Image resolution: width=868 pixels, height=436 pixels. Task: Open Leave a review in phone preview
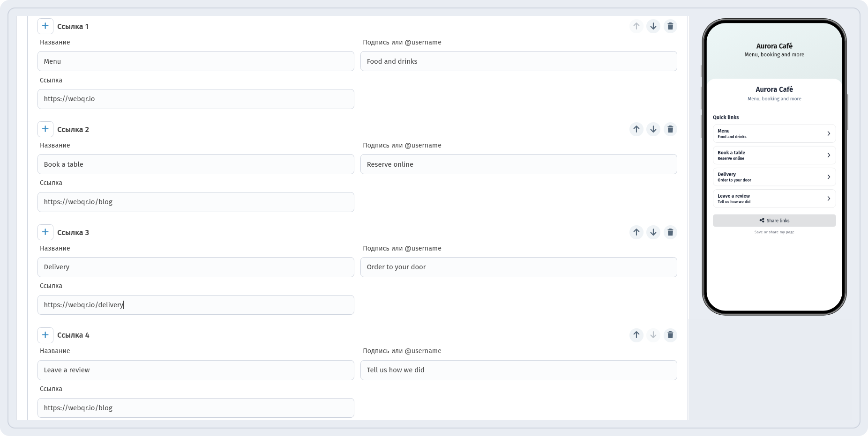click(x=774, y=199)
